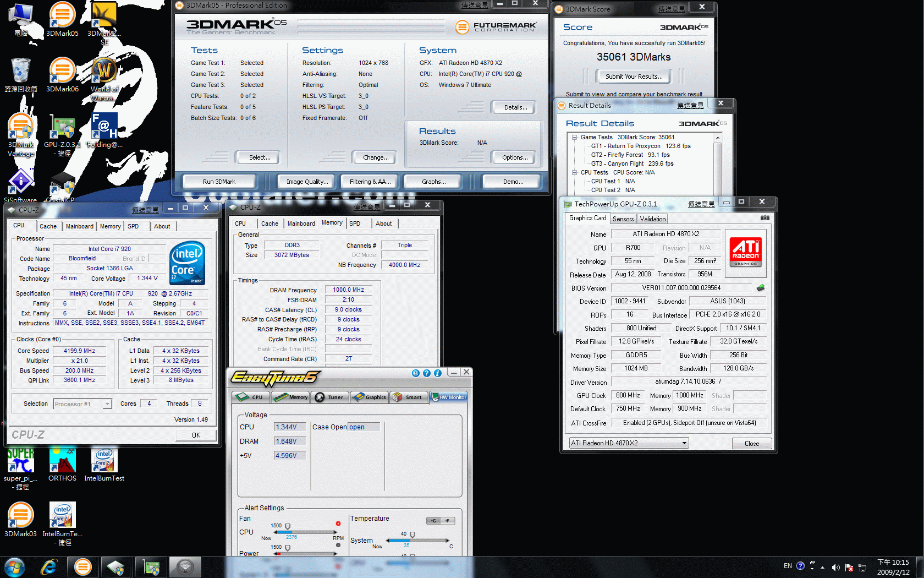924x578 pixels.
Task: Open the CPU-Z Processor #1 selection dropdown
Action: click(x=82, y=404)
